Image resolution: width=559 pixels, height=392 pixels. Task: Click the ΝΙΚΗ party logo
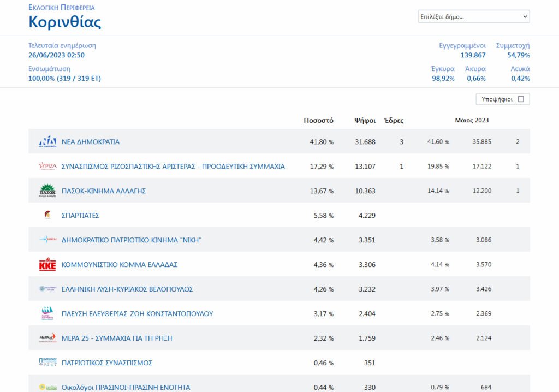coord(48,239)
